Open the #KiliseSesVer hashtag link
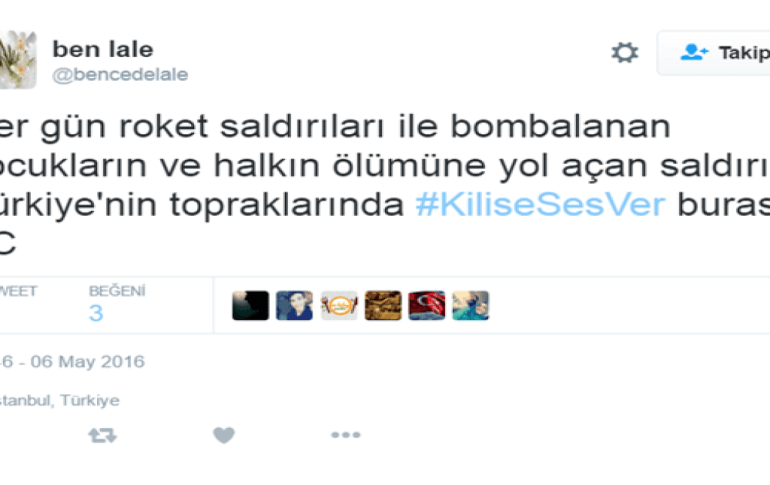The height and width of the screenshot is (485, 770). [540, 204]
